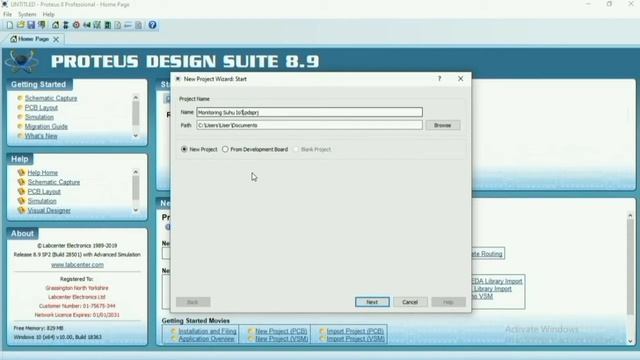Click Getting Started panel scroll down arrow
Image resolution: width=640 pixels, height=360 pixels.
[x=136, y=136]
